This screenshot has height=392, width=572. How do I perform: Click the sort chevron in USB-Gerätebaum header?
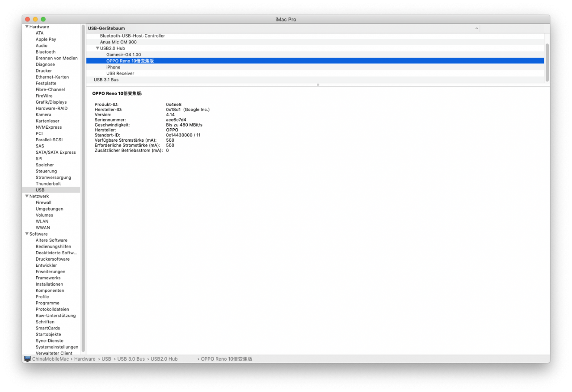point(476,28)
